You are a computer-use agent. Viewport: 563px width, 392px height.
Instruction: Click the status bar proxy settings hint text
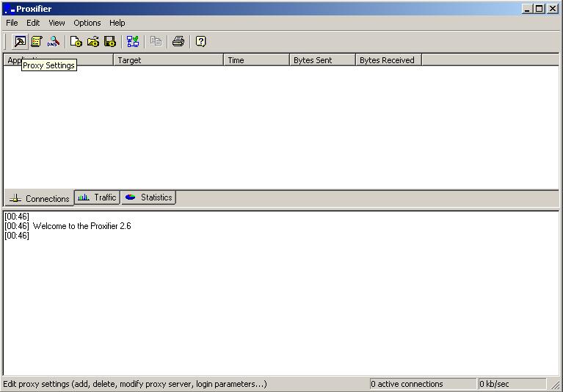[135, 384]
